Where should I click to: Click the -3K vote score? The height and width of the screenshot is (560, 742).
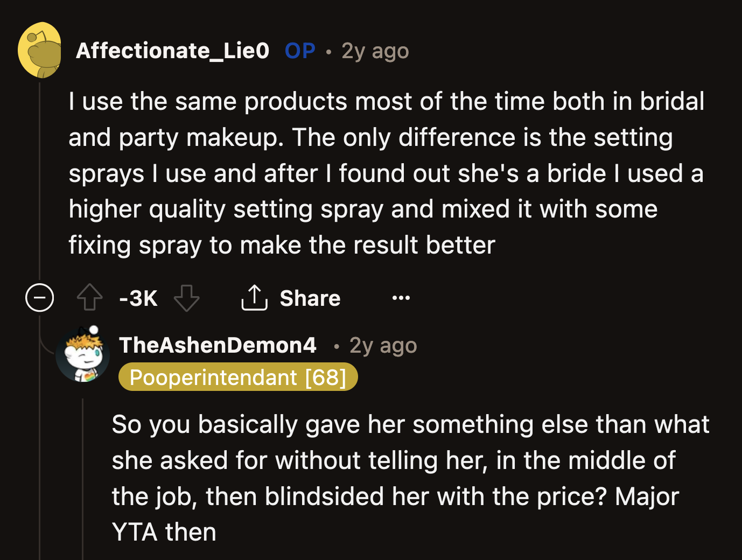[138, 298]
